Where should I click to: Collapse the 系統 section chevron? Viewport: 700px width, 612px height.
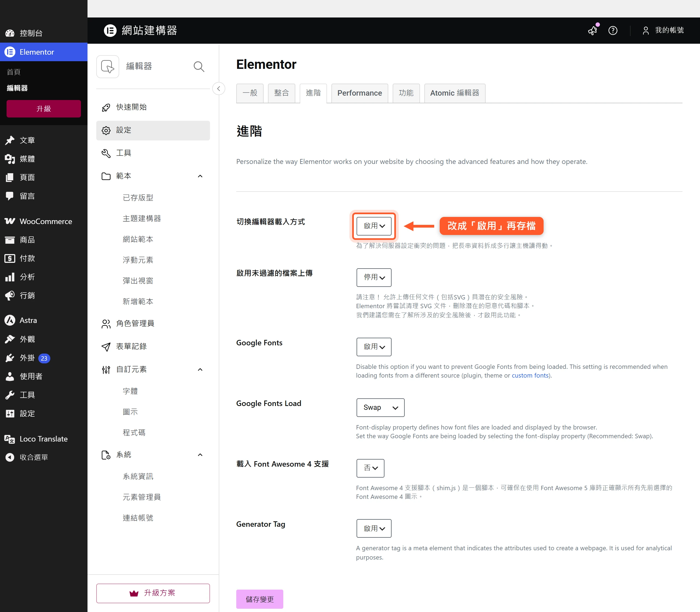[200, 455]
